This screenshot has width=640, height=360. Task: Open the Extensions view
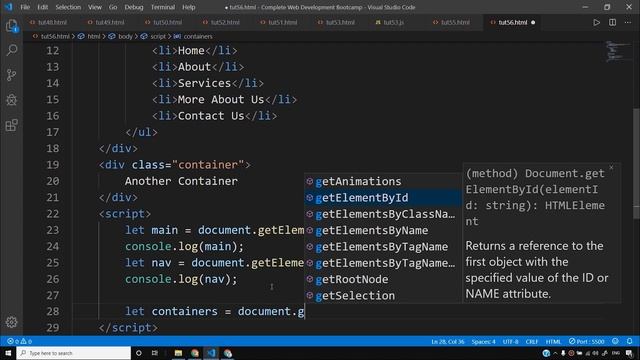tap(11, 125)
